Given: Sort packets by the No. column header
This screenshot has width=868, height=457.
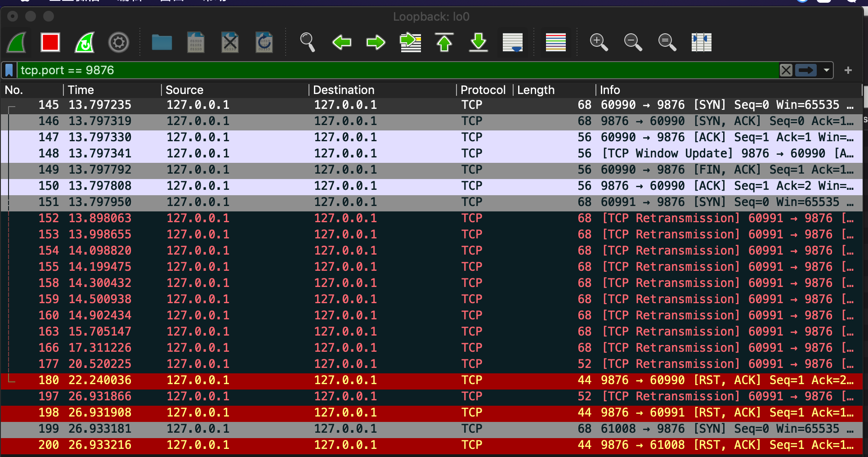Looking at the screenshot, I should tap(31, 90).
